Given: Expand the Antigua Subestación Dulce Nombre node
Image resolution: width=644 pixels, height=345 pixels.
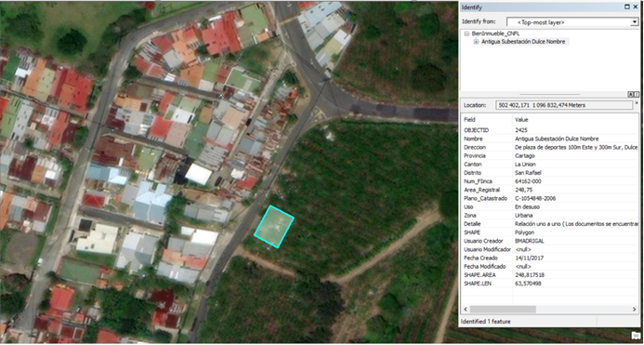Looking at the screenshot, I should (476, 42).
